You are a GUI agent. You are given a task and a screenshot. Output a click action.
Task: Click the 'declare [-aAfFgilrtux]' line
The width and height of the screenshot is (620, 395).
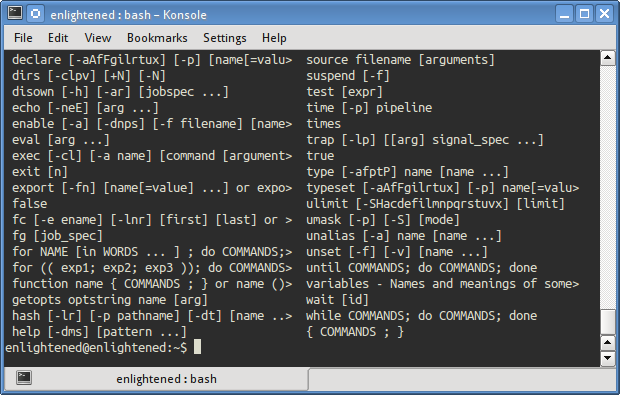pyautogui.click(x=152, y=60)
